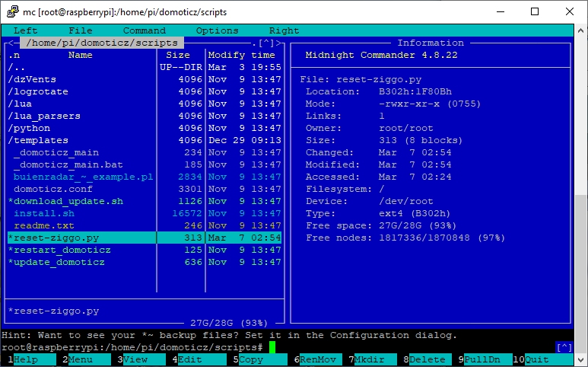
Task: Select the download_update.sh file
Action: (x=145, y=202)
